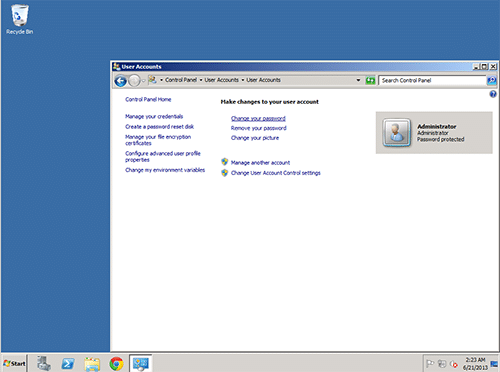
Task: Click the Administrator account picture
Action: pos(396,133)
